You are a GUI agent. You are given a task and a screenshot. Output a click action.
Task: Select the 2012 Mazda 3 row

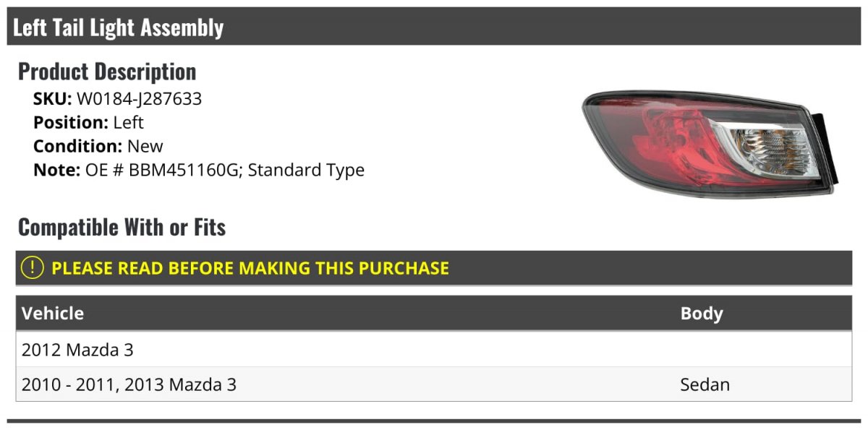[78, 351]
